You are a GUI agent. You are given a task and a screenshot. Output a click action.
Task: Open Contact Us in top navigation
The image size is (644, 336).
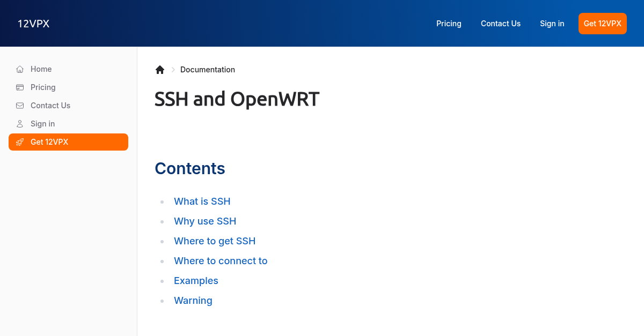click(500, 24)
